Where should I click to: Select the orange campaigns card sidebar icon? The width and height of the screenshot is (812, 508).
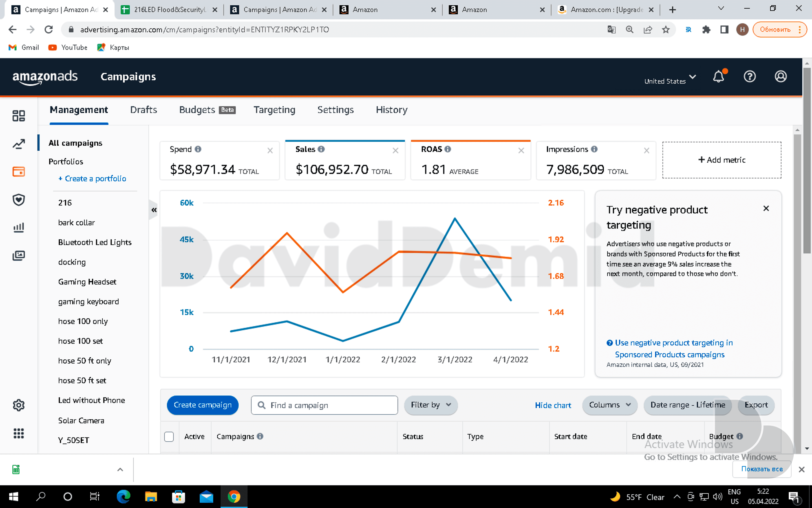19,172
